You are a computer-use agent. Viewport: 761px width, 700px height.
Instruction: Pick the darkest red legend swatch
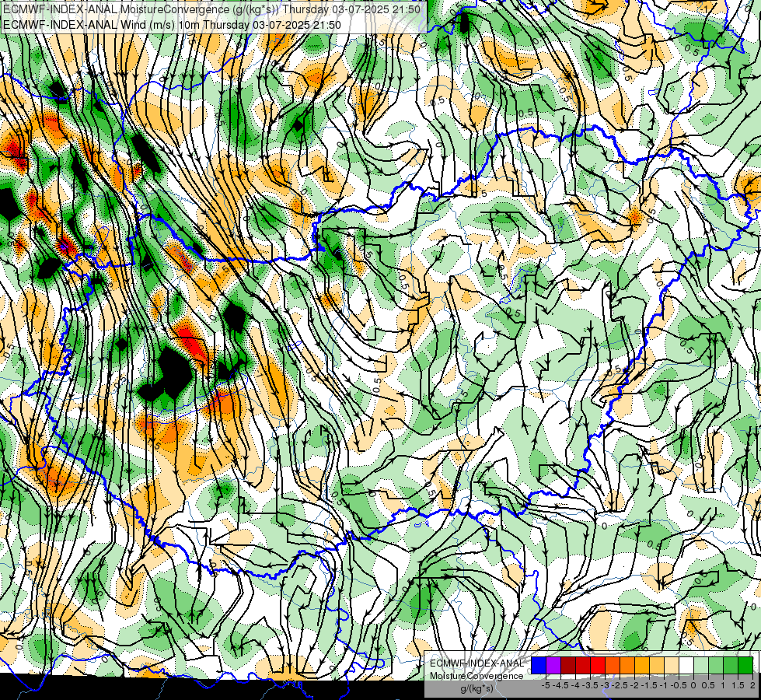click(x=568, y=665)
